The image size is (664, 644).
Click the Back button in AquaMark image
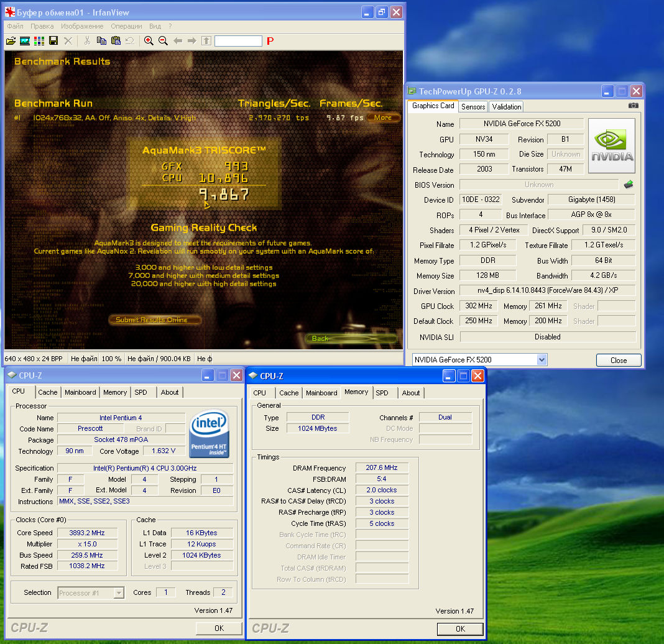click(351, 338)
